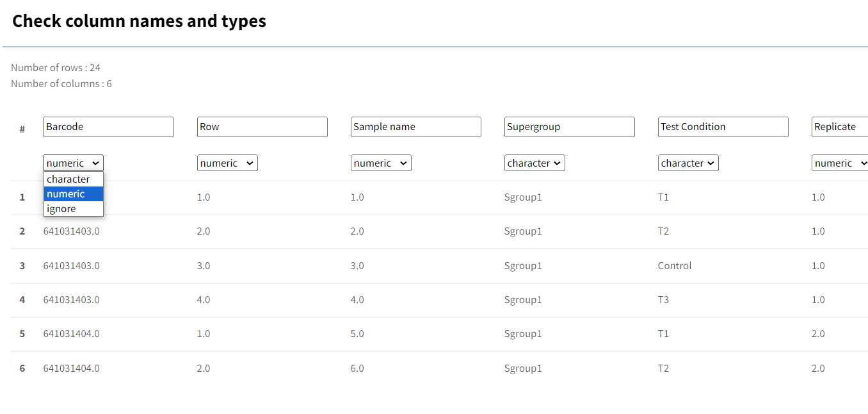868x414 pixels.
Task: Click Supergroup 'Sgroup1' in row 6
Action: [x=523, y=368]
